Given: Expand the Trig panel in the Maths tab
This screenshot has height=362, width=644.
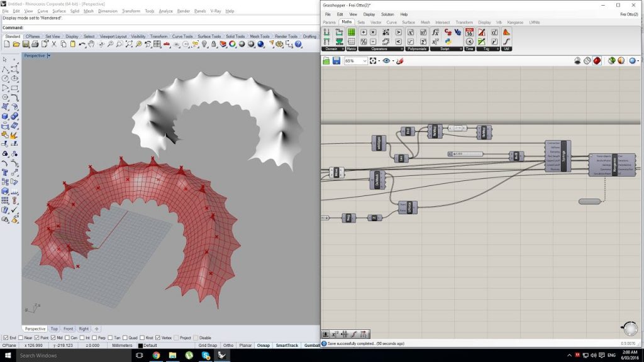Looking at the screenshot, I should click(x=496, y=48).
